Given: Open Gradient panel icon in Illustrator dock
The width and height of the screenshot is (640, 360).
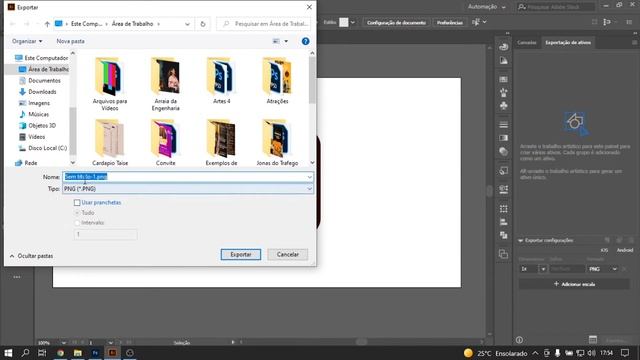Looking at the screenshot, I should [x=503, y=138].
